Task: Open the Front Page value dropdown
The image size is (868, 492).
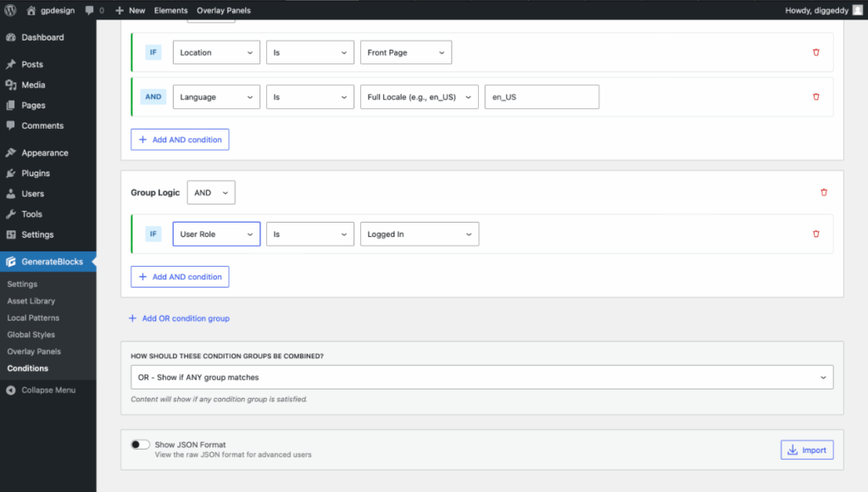Action: click(406, 53)
